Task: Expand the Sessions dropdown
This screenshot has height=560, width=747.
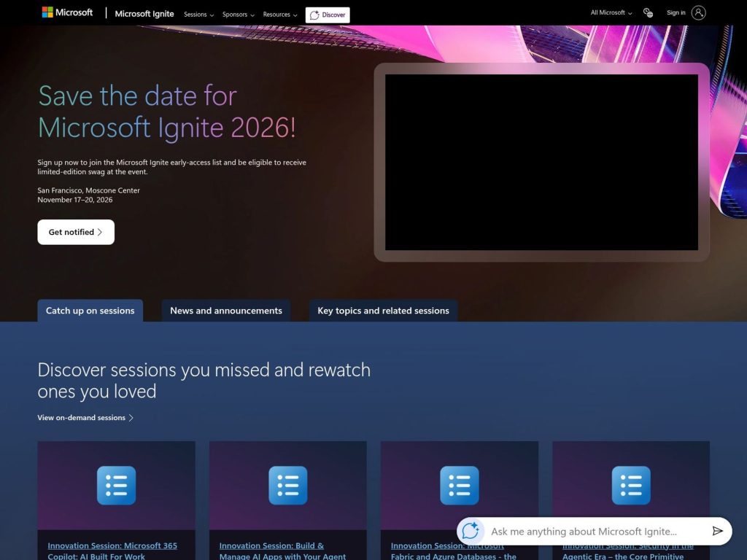Action: [x=198, y=14]
